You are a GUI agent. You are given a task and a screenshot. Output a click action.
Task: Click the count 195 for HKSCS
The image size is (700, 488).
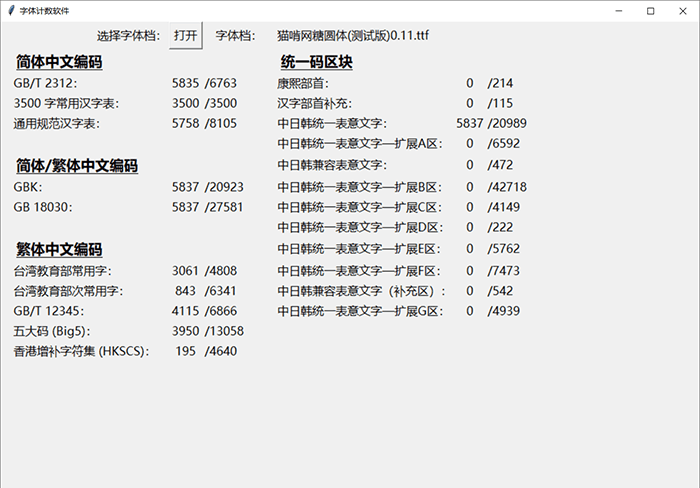[185, 351]
